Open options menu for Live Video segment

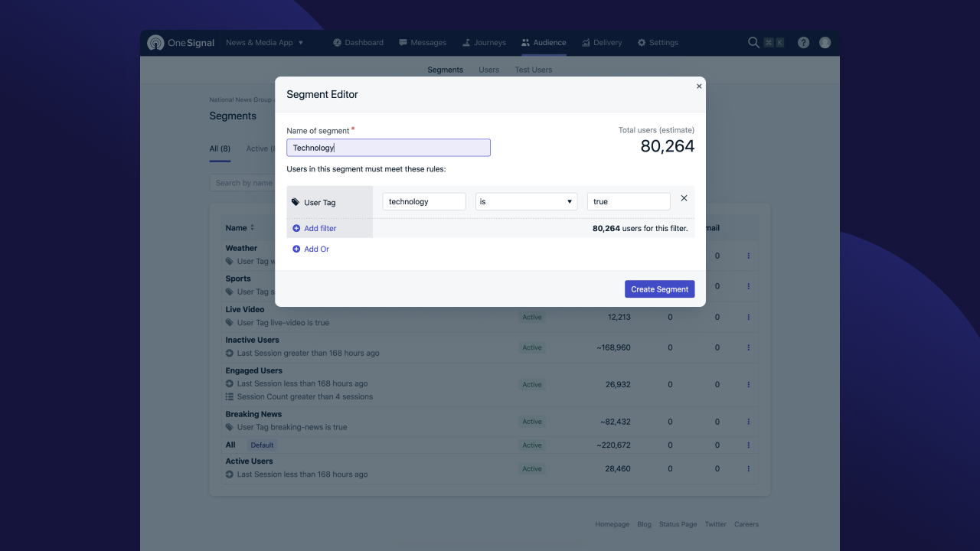click(748, 317)
